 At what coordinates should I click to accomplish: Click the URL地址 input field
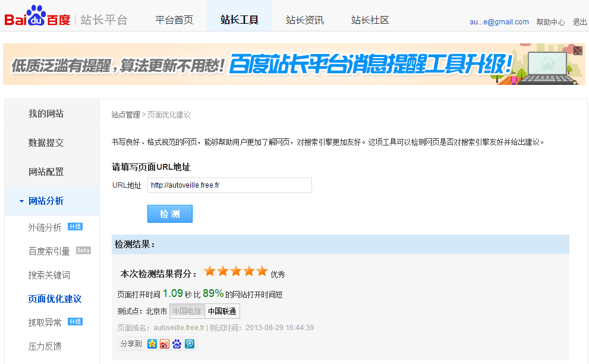229,185
